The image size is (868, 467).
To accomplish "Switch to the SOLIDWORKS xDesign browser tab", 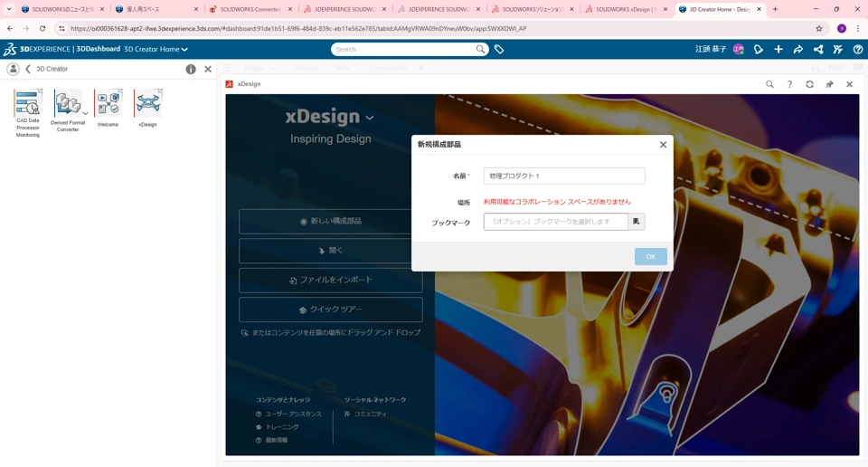I will [x=627, y=9].
